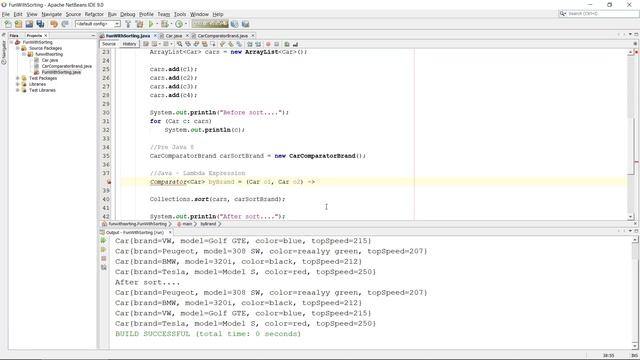Click the Clean and Build icon

(x=139, y=24)
